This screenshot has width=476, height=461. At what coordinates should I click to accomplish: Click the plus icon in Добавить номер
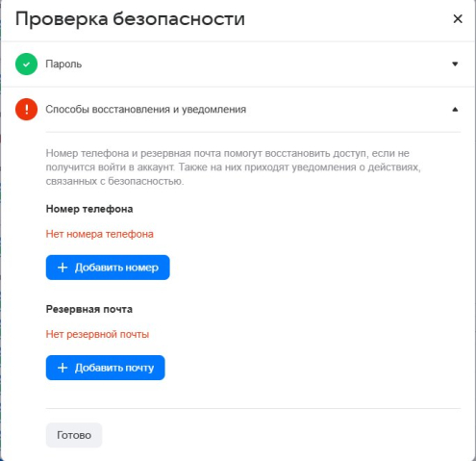pyautogui.click(x=63, y=268)
